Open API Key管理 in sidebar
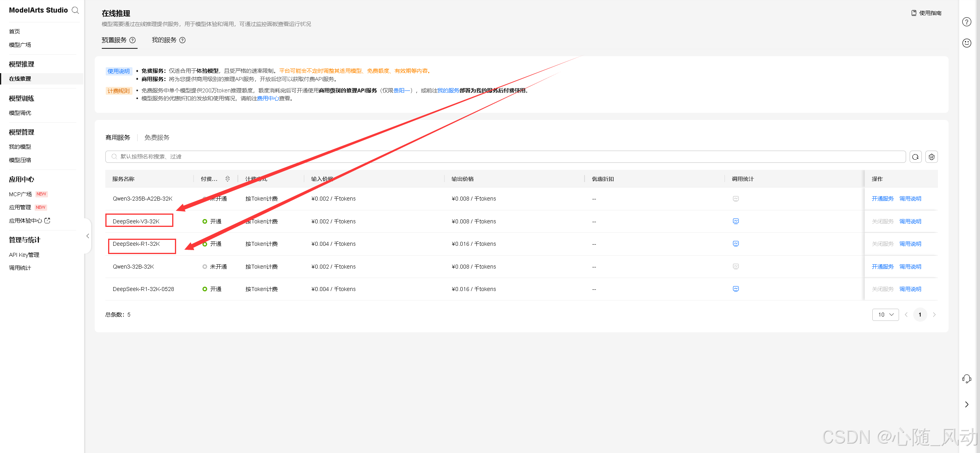The image size is (980, 453). [24, 255]
